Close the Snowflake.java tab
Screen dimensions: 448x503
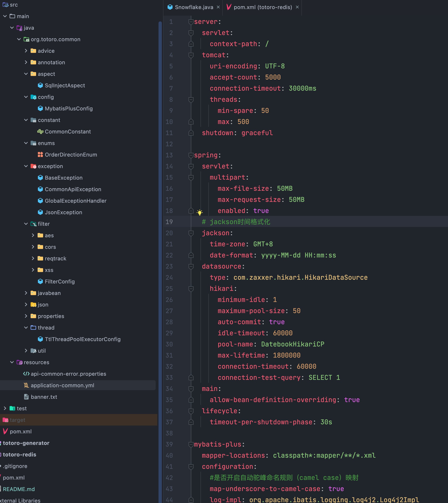(218, 7)
